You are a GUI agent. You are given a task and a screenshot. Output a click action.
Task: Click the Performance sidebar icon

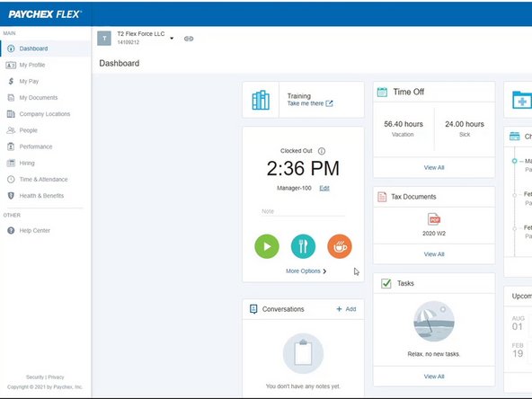(x=11, y=146)
